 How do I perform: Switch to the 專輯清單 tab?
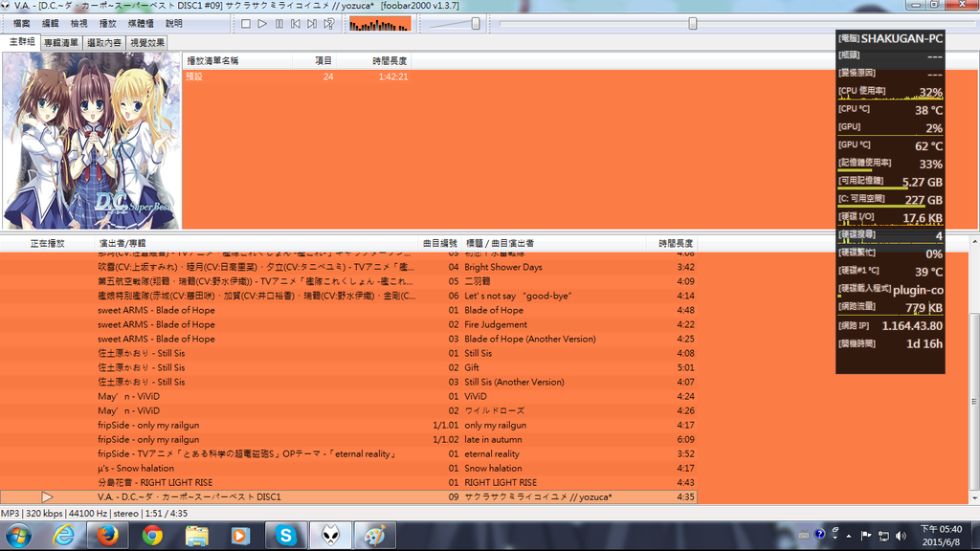point(61,43)
